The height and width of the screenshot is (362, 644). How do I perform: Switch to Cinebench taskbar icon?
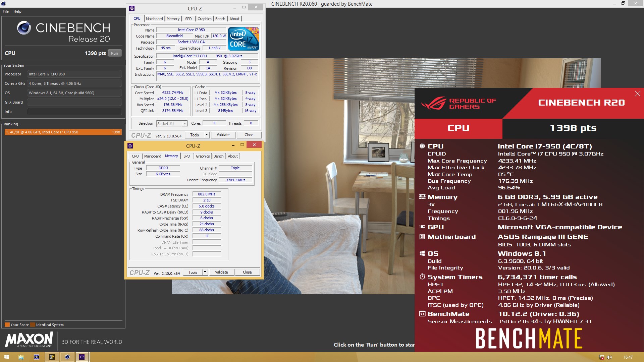pyautogui.click(x=67, y=357)
